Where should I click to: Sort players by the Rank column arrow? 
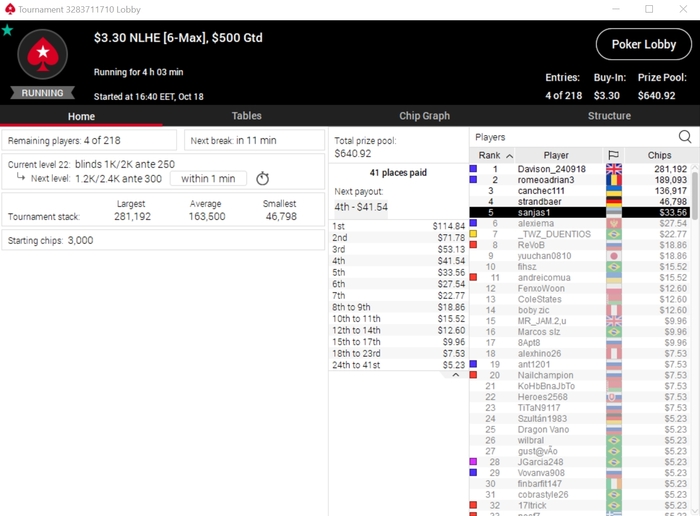(x=509, y=155)
